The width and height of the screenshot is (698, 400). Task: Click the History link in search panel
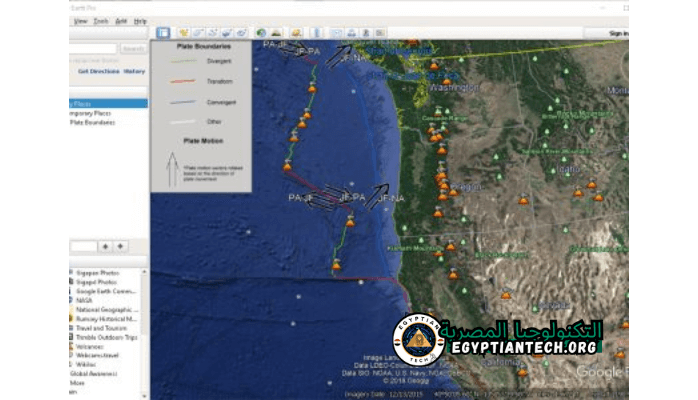(134, 71)
